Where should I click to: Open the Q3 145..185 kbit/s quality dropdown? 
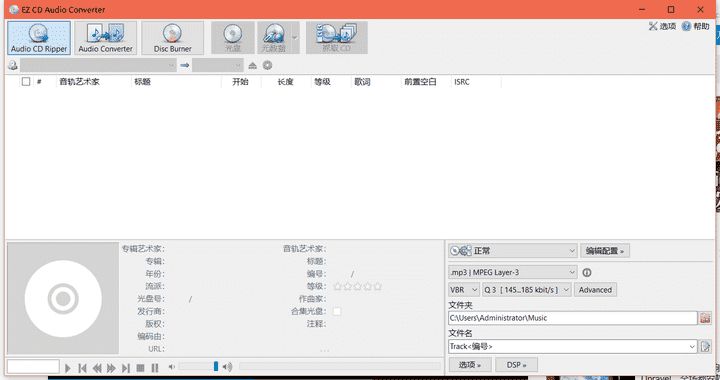(x=527, y=290)
